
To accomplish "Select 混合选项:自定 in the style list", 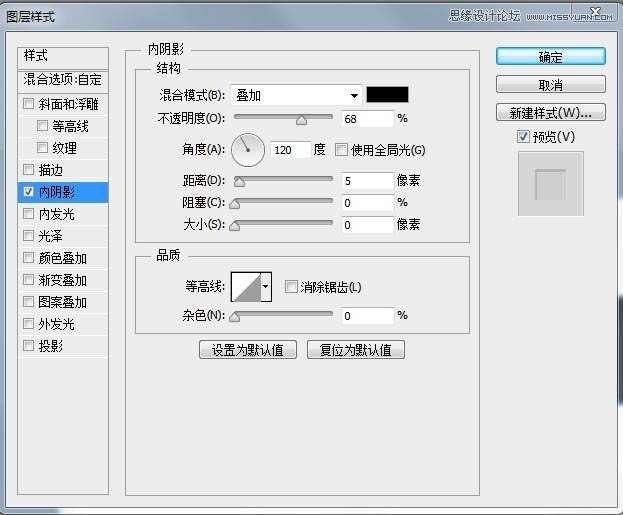I will [63, 79].
